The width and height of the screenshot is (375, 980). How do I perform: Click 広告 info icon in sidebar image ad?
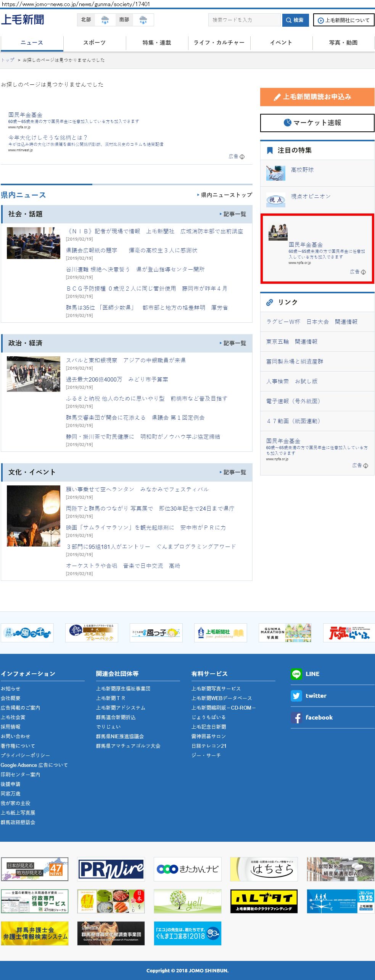363,272
